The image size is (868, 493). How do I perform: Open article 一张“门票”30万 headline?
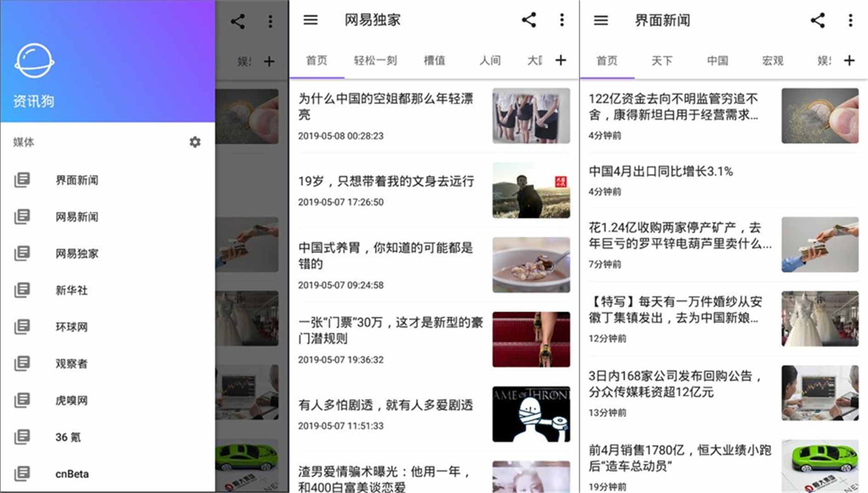(x=390, y=330)
